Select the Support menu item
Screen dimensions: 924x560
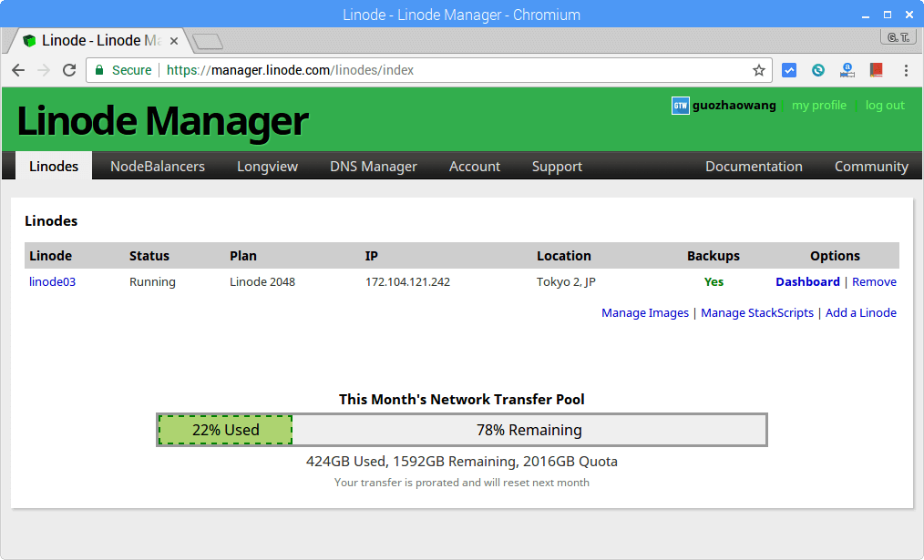[x=557, y=166]
